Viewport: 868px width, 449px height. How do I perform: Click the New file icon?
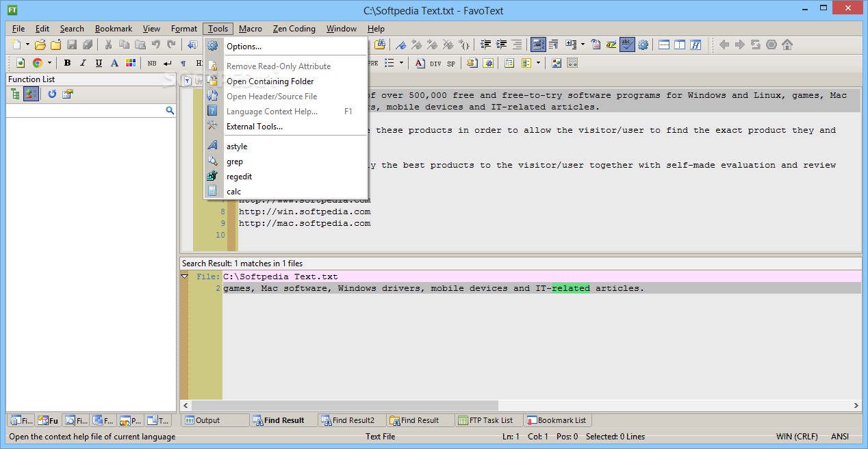16,45
